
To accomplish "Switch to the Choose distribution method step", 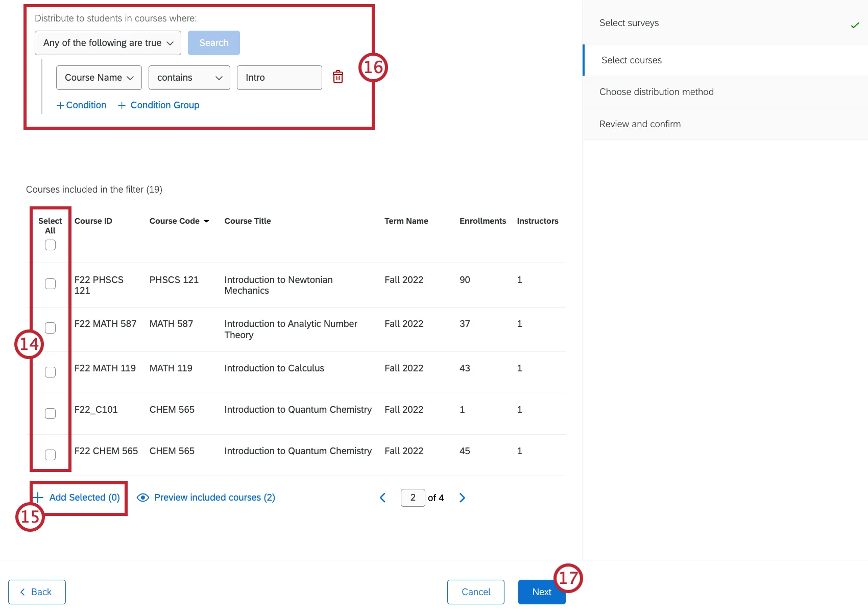I will tap(657, 91).
